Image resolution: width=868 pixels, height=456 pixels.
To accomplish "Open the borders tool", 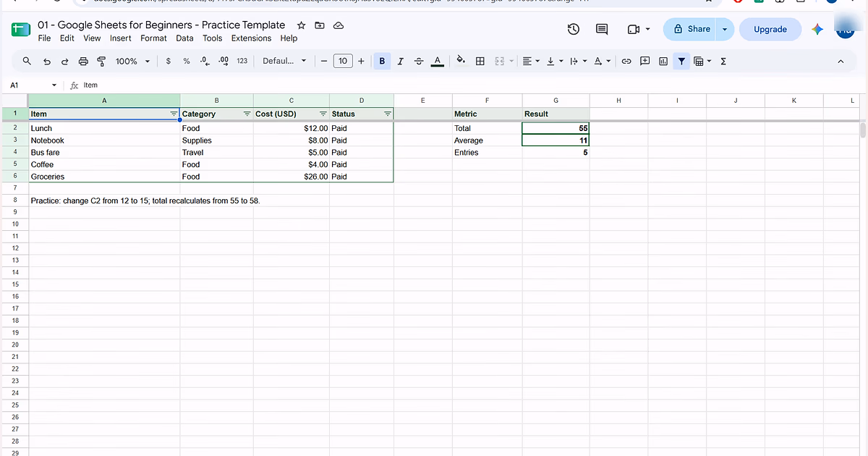I will tap(480, 62).
